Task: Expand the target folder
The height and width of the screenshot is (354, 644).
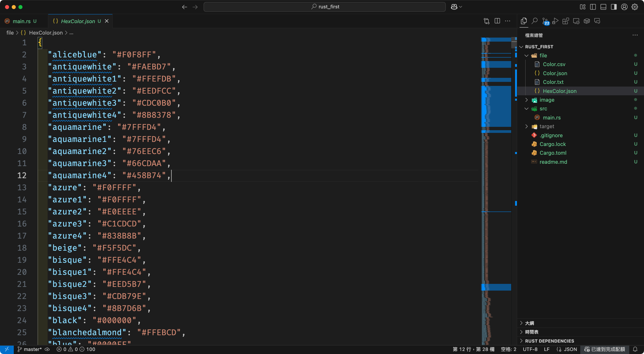Action: click(x=527, y=127)
